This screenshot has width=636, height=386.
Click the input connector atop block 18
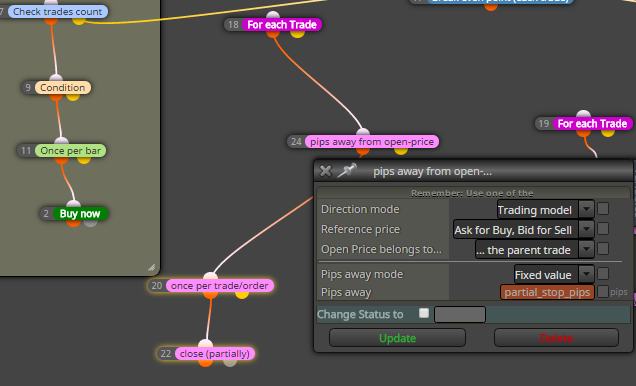[273, 16]
